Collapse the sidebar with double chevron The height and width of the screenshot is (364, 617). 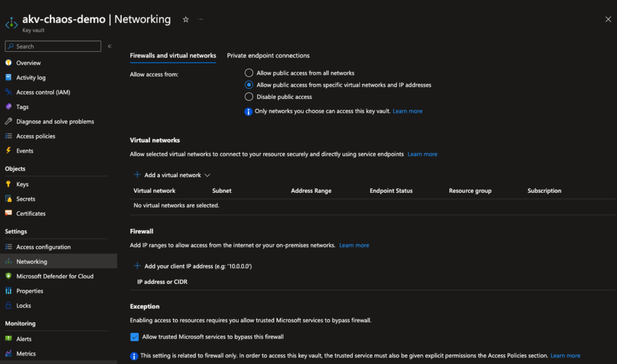pyautogui.click(x=110, y=46)
